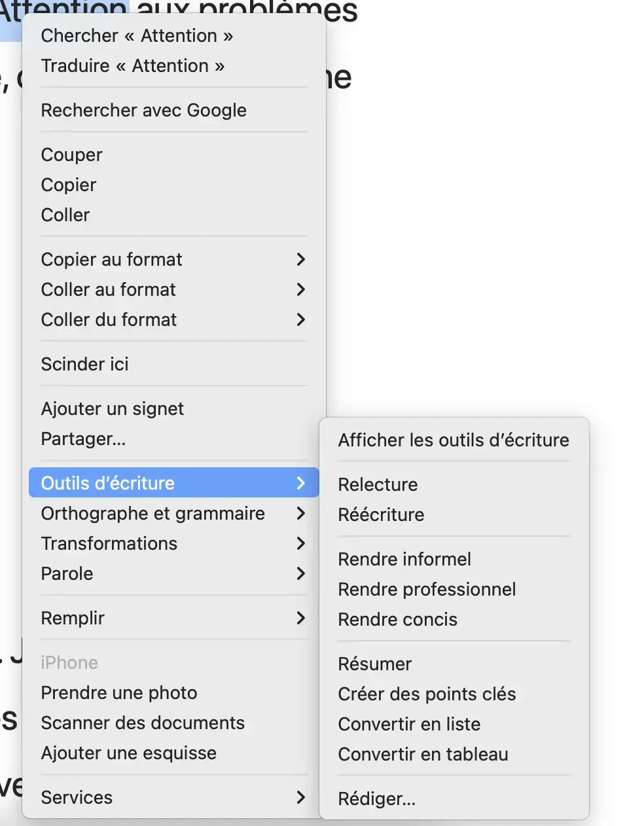Convert the selection into a table

tap(423, 754)
